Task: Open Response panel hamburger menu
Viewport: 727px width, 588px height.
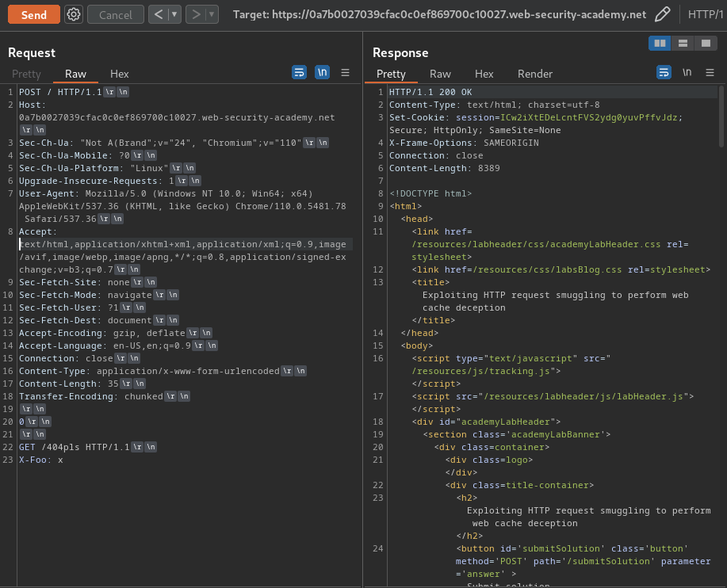Action: [x=710, y=73]
